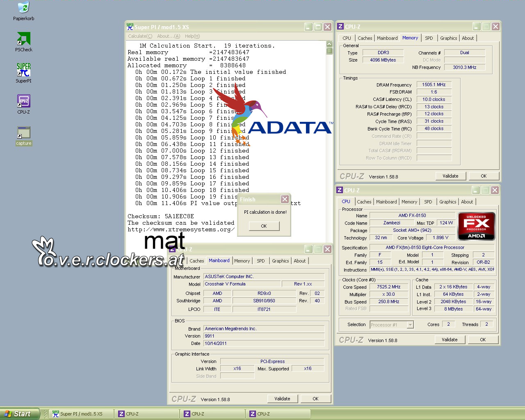The height and width of the screenshot is (420, 525).
Task: Open the Calculate menu in Super PI
Action: 140,36
